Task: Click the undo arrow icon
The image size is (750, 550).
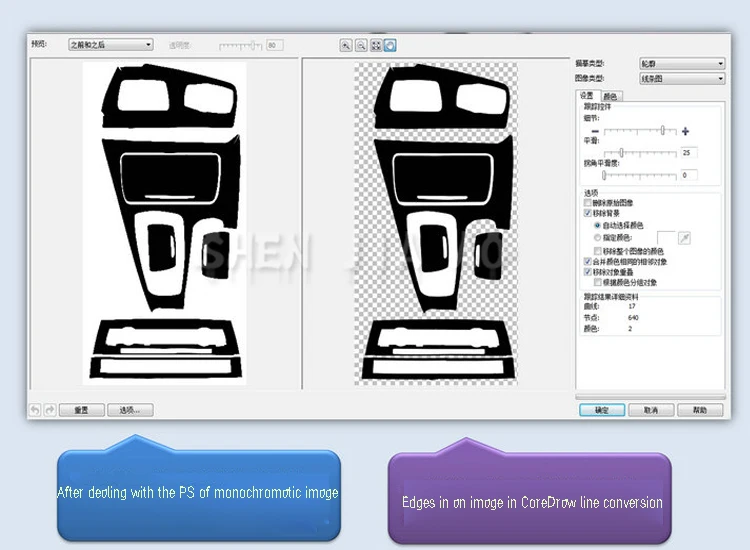Action: click(x=35, y=410)
